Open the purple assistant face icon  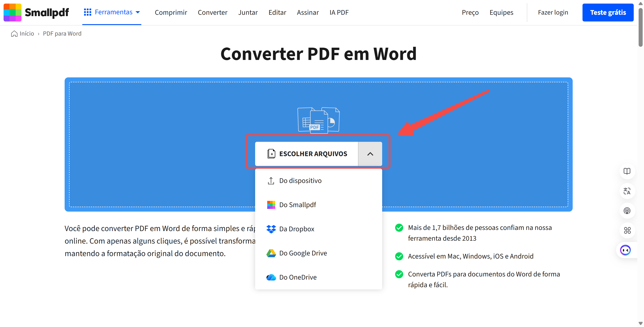point(625,250)
